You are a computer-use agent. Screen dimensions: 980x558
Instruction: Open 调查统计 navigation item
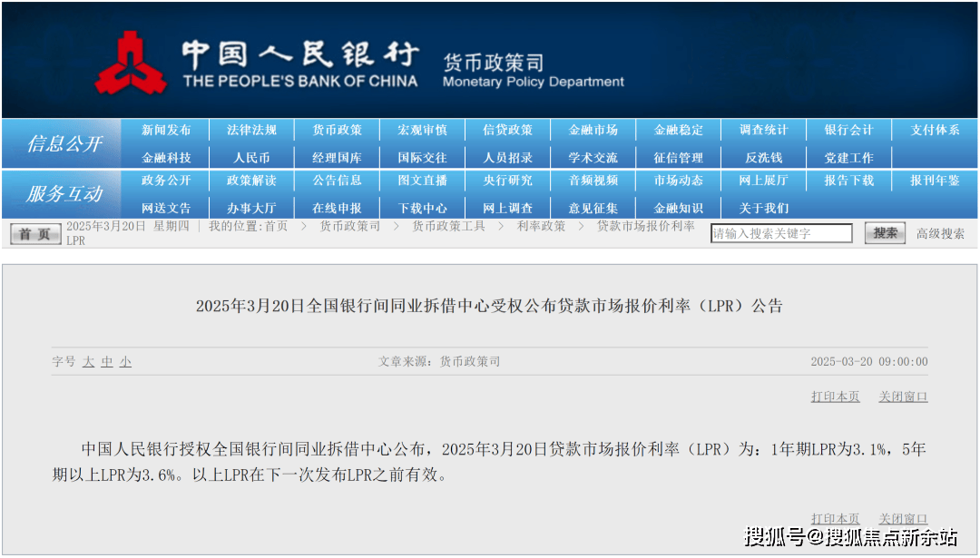(x=763, y=131)
